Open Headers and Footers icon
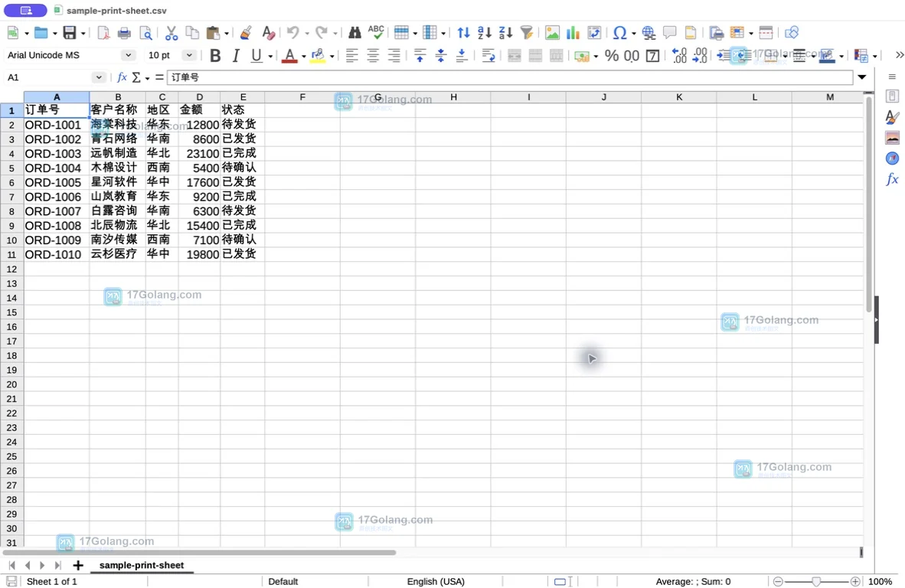Image resolution: width=905 pixels, height=588 pixels. click(691, 33)
